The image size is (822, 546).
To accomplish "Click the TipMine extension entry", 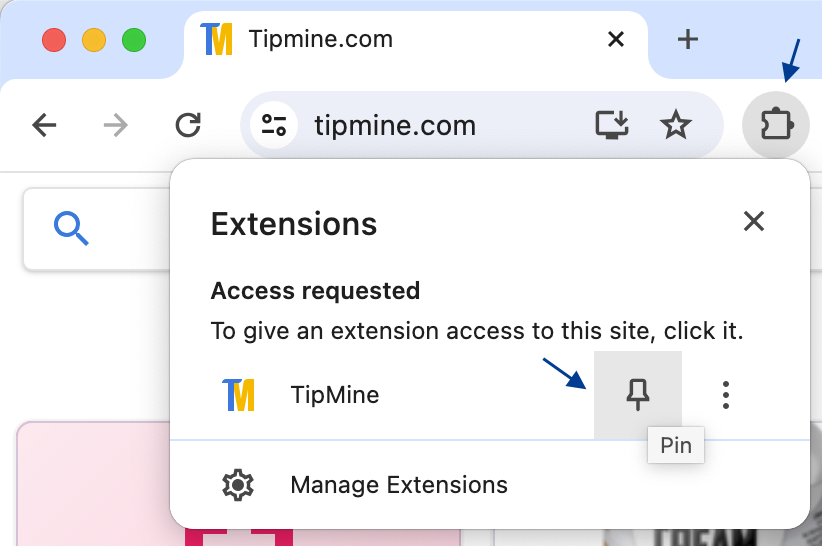I will tap(334, 395).
